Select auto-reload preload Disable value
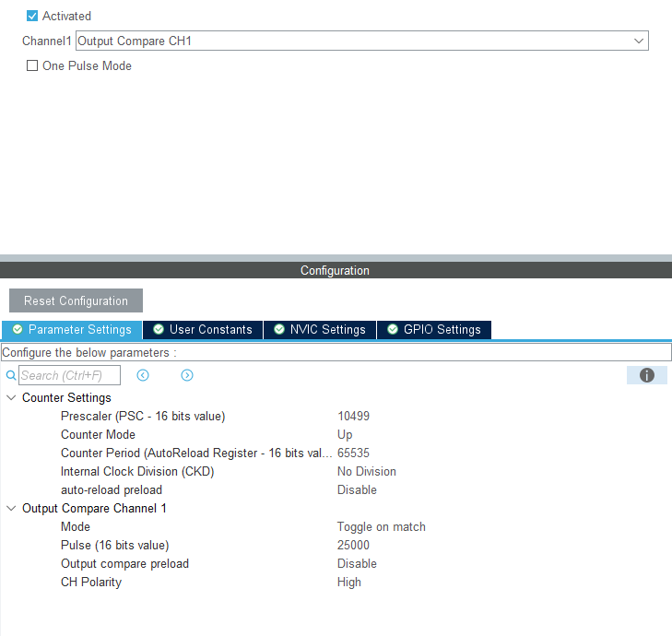 (x=357, y=489)
